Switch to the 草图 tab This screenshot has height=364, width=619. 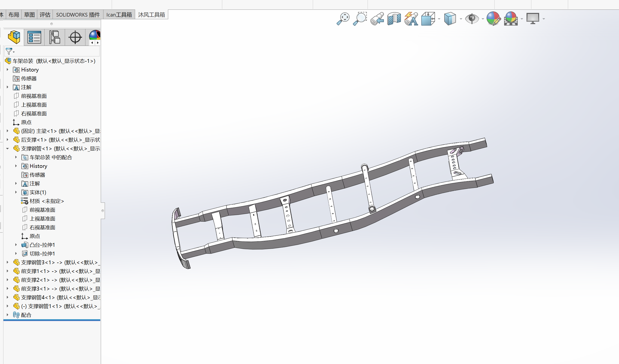click(29, 15)
